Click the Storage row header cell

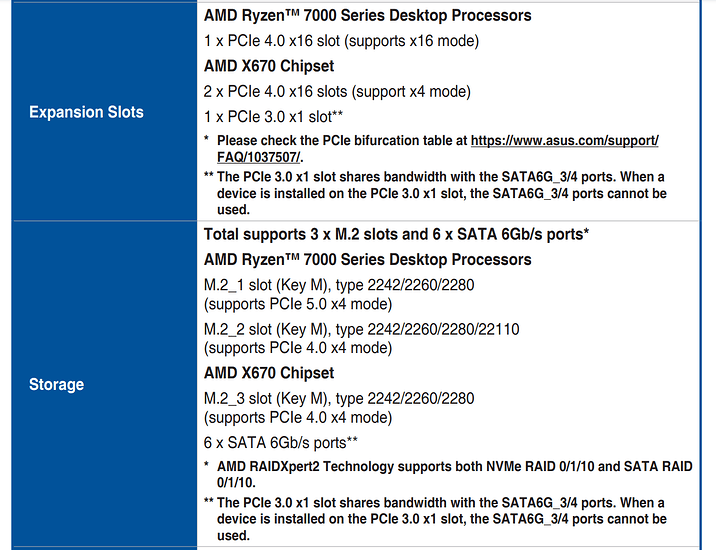pyautogui.click(x=57, y=384)
